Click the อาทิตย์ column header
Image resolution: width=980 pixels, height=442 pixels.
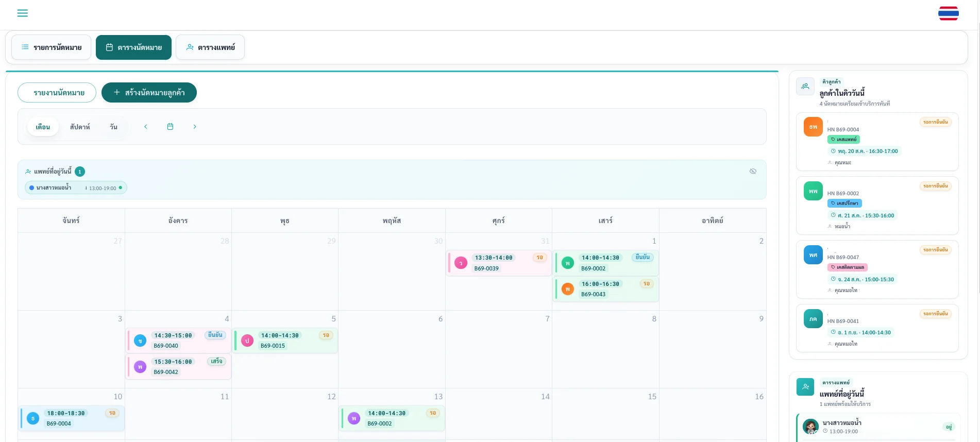click(x=713, y=220)
